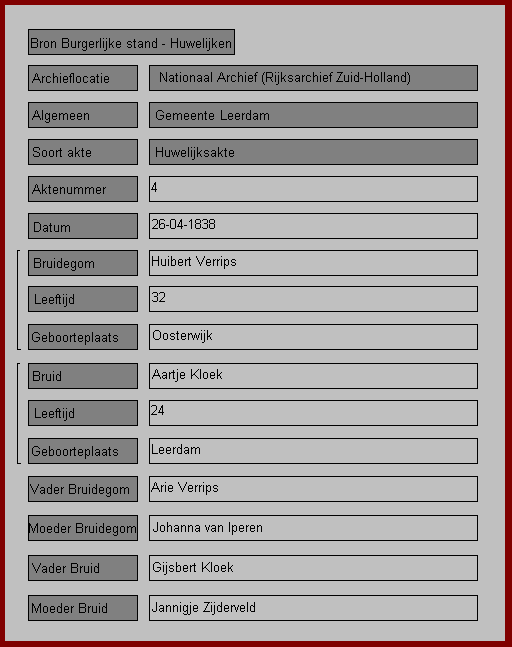Screen dimensions: 512x647
Task: Select the Geboorteplaats field with Oosterwijk
Action: click(x=313, y=337)
